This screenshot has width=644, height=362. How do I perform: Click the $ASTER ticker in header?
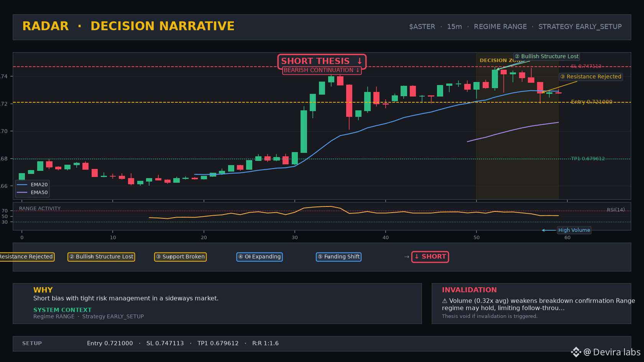pyautogui.click(x=422, y=27)
